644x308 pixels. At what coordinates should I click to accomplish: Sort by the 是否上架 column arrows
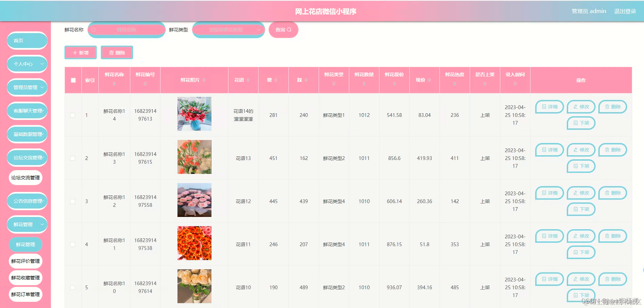coord(485,83)
